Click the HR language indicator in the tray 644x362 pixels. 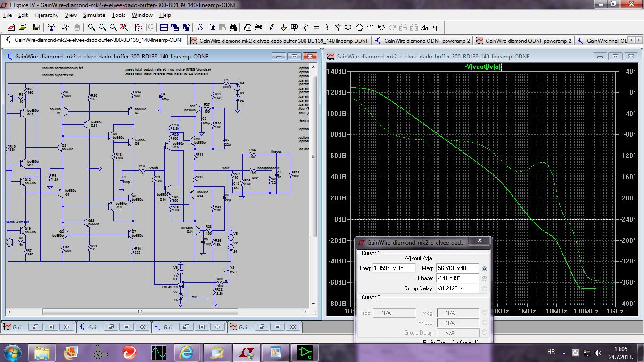551,352
